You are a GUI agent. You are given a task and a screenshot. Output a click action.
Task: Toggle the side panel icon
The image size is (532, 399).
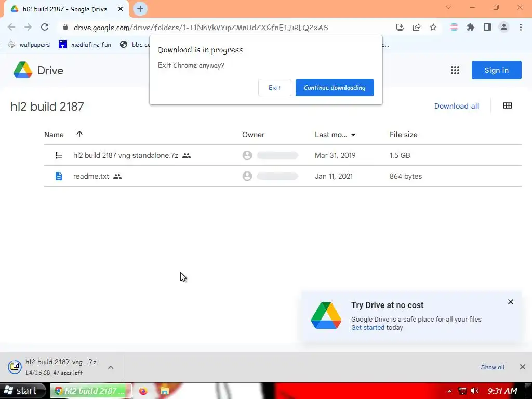[x=487, y=27]
